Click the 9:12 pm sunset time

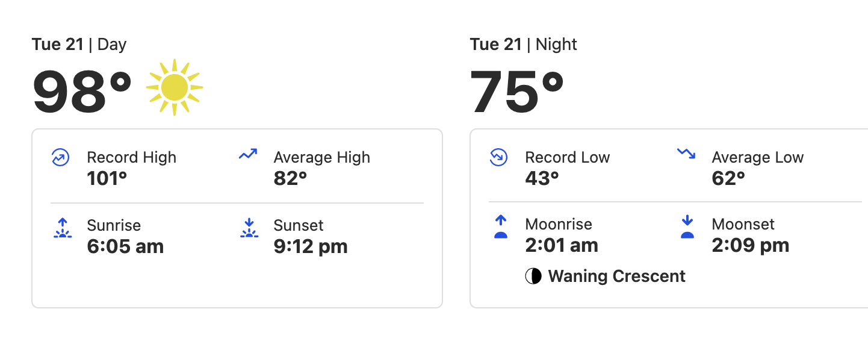coord(311,246)
